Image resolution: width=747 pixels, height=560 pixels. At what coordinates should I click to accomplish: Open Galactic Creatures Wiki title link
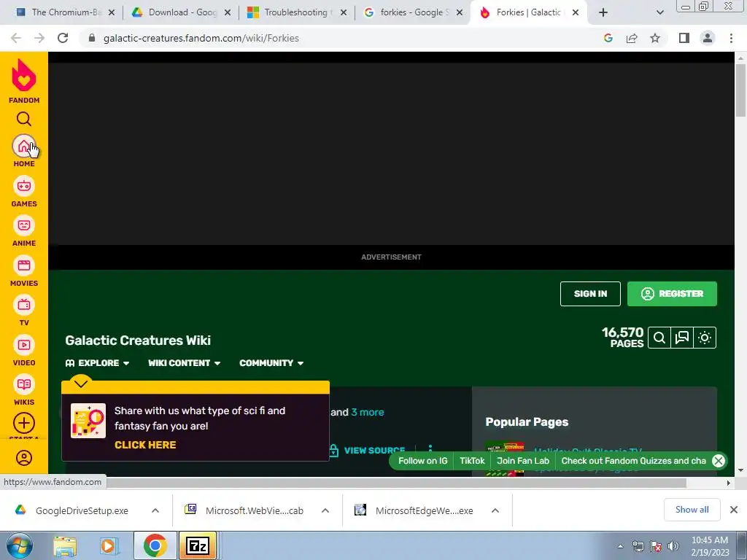(x=138, y=341)
